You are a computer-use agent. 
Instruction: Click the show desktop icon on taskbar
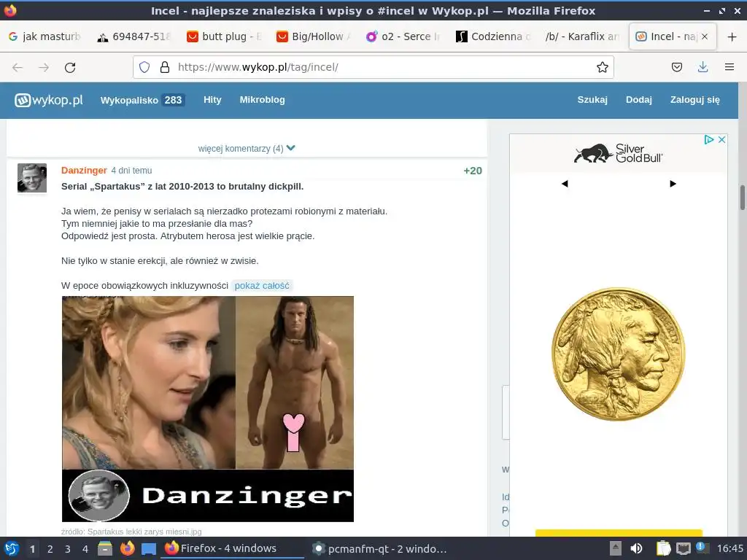[x=149, y=549]
